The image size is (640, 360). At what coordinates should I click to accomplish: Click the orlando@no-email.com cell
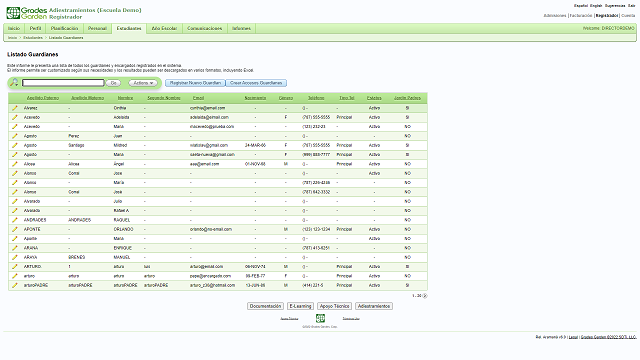(211, 229)
